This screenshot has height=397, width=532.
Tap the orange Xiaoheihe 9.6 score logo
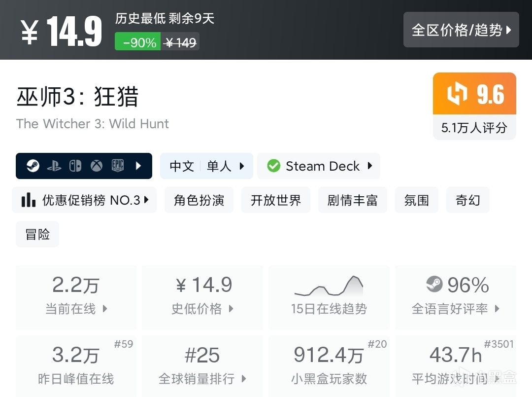(x=456, y=94)
